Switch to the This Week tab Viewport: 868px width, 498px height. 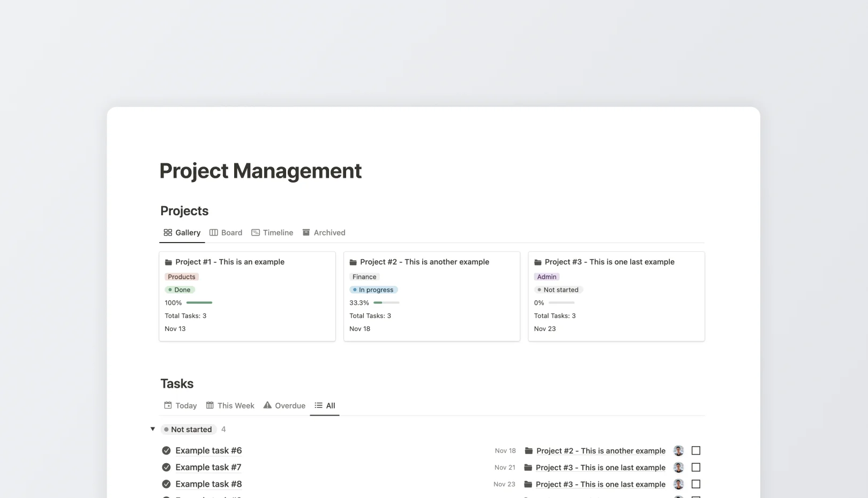pos(235,405)
